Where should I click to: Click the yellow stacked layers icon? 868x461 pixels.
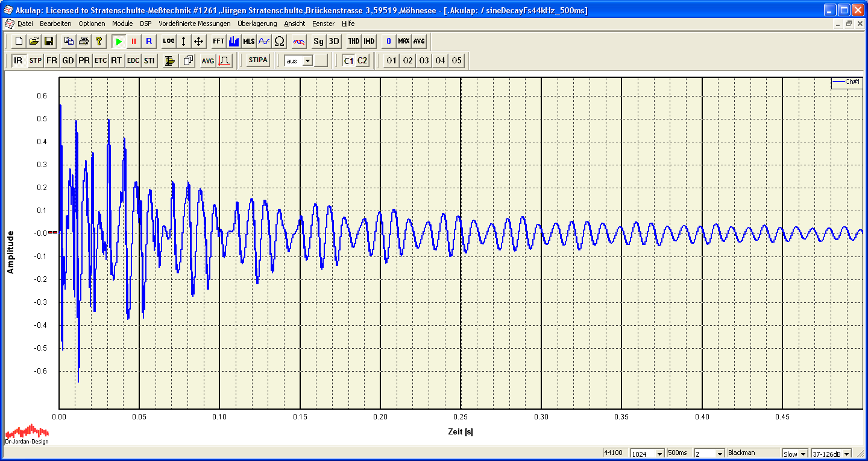(170, 61)
